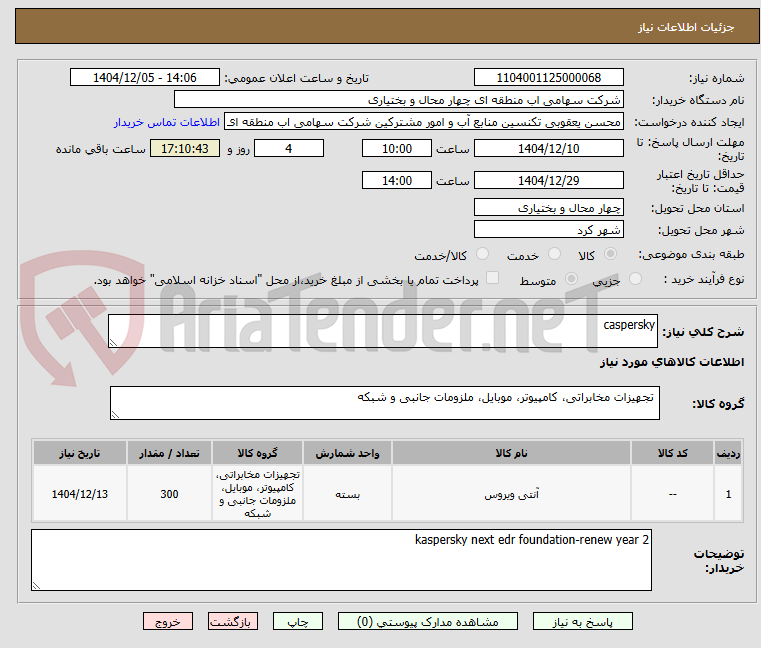Click the buyer notes textarea 'kaspersky next edr'

pos(341,560)
